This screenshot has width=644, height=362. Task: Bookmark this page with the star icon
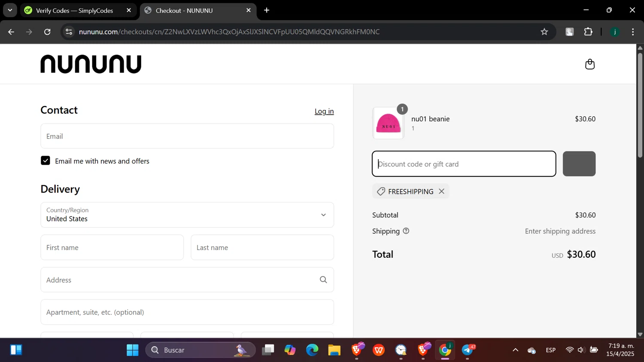544,32
